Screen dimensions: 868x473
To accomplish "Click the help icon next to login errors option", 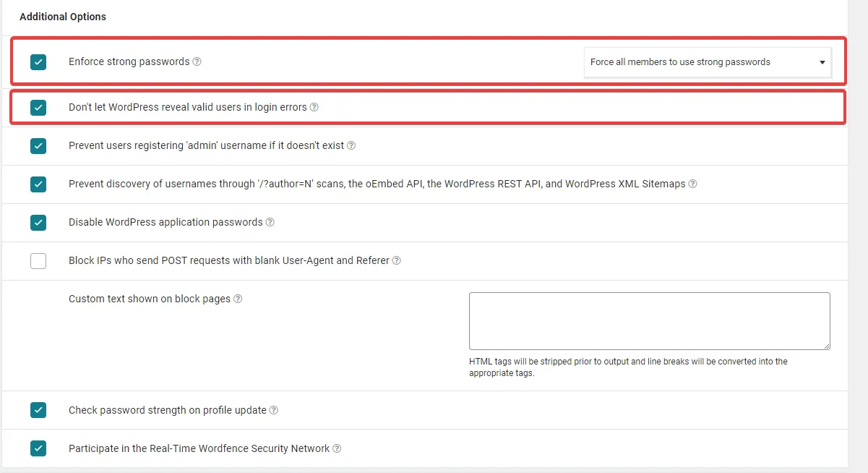I will pyautogui.click(x=314, y=106).
